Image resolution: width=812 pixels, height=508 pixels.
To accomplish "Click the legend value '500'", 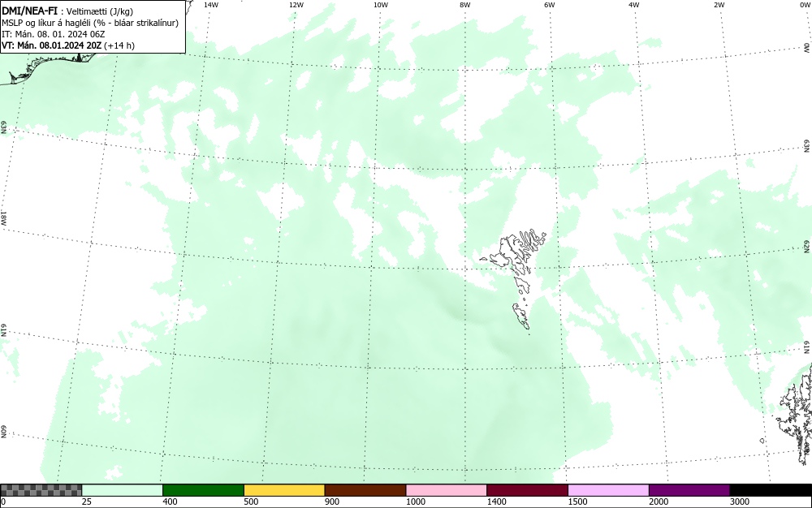I will [251, 502].
